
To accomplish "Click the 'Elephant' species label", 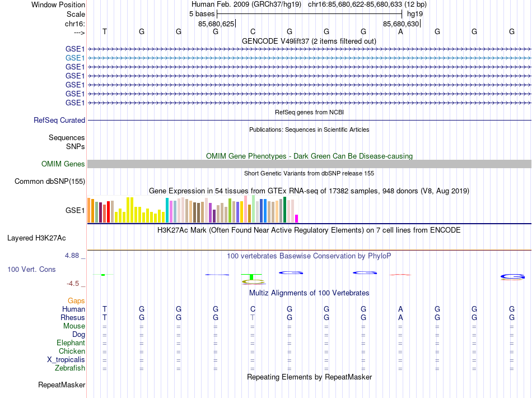I will coord(71,343).
